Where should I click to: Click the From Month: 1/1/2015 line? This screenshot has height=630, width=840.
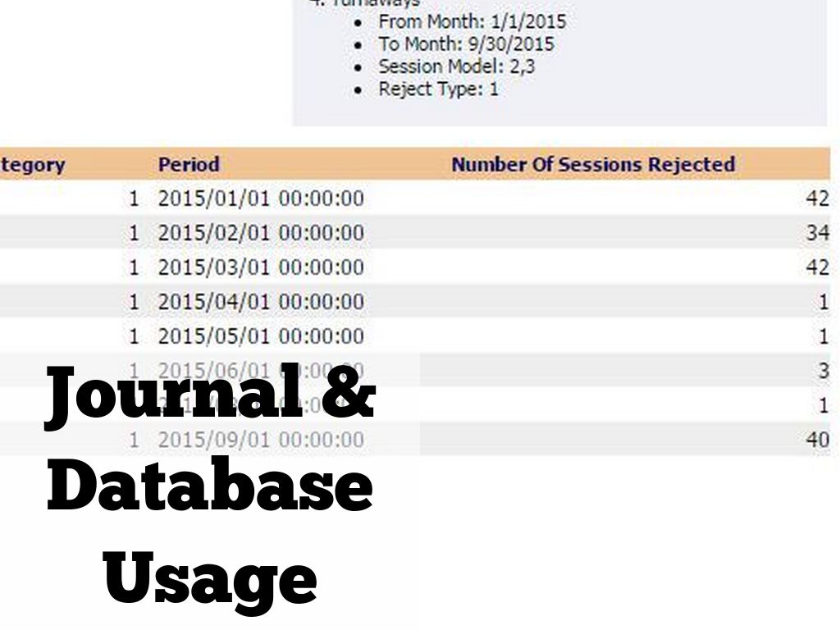(x=472, y=22)
